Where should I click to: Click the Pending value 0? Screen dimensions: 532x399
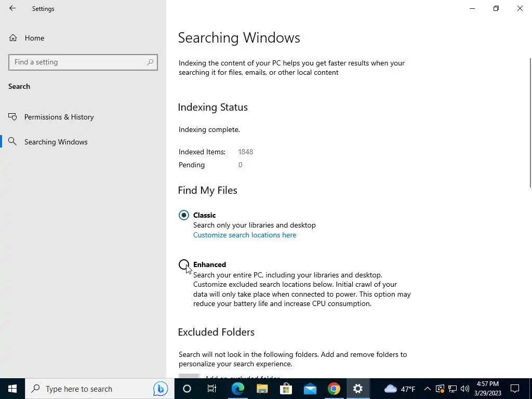coord(240,165)
